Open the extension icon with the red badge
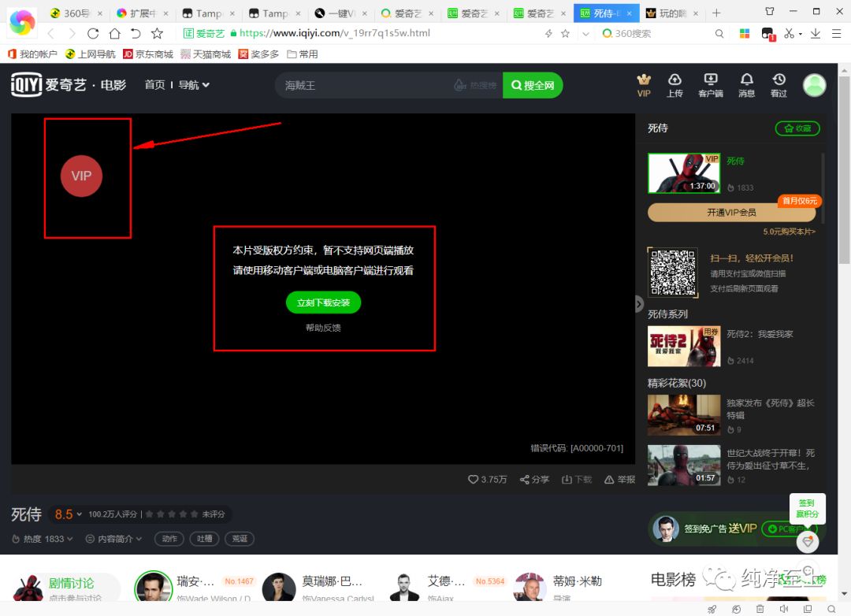Viewport: 851px width, 616px height. 768,34
